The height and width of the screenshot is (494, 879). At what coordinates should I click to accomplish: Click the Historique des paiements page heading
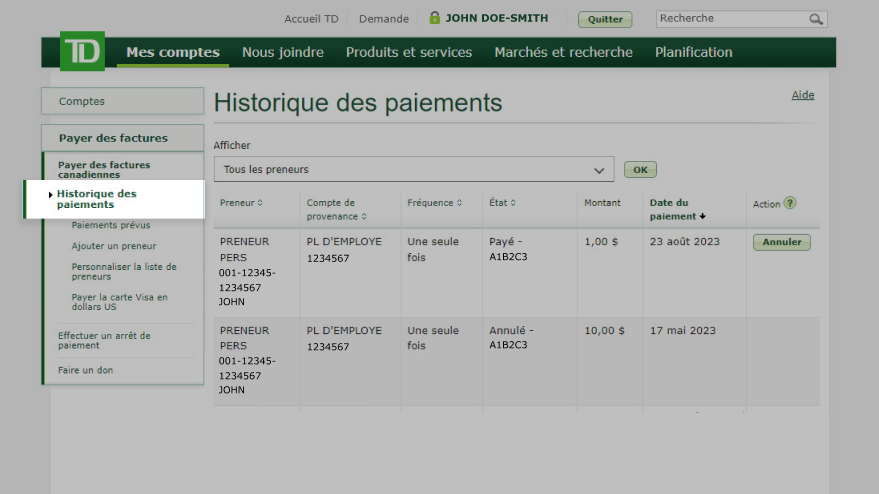(x=358, y=103)
